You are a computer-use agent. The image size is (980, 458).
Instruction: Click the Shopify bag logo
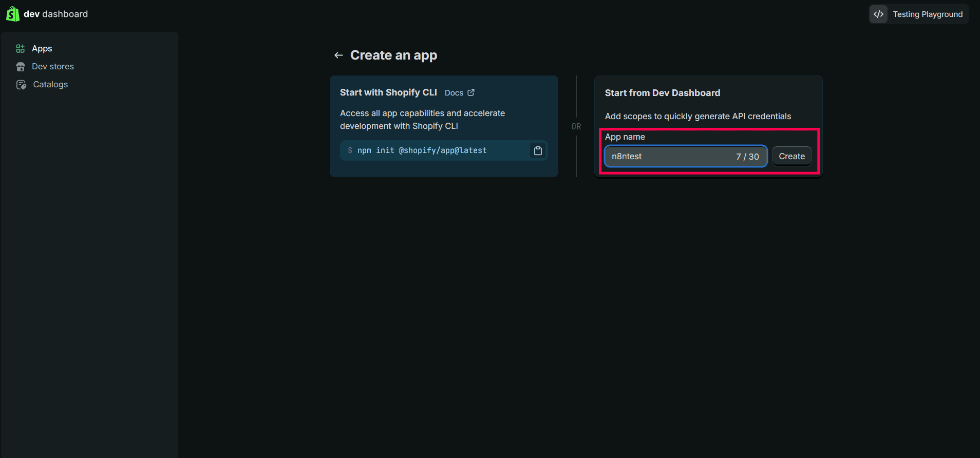12,14
